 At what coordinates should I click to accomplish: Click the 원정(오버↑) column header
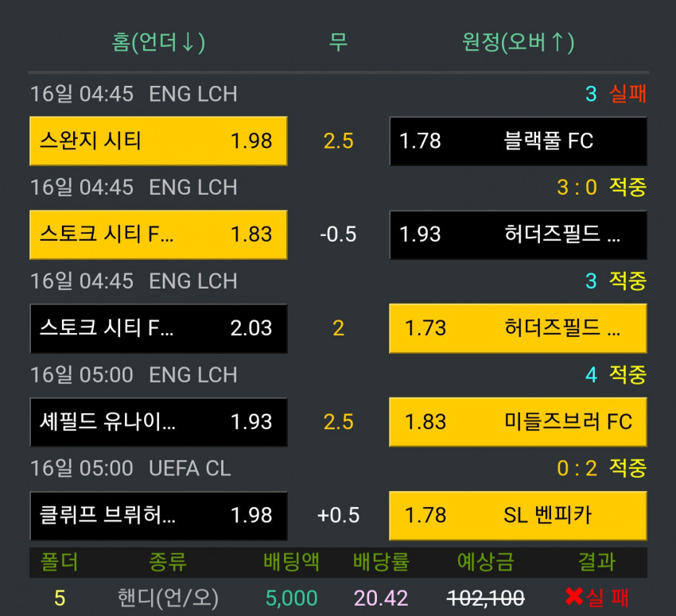click(518, 42)
